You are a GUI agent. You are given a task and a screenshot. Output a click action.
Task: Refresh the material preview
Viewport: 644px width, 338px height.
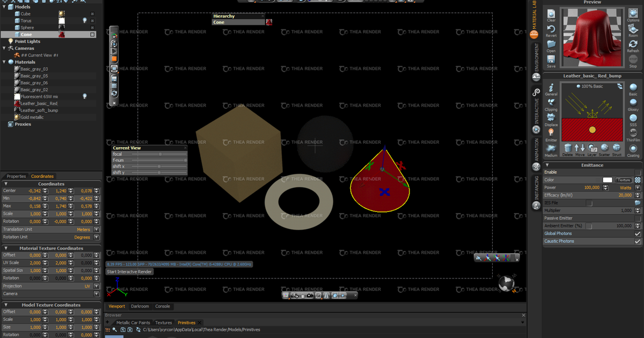[633, 46]
